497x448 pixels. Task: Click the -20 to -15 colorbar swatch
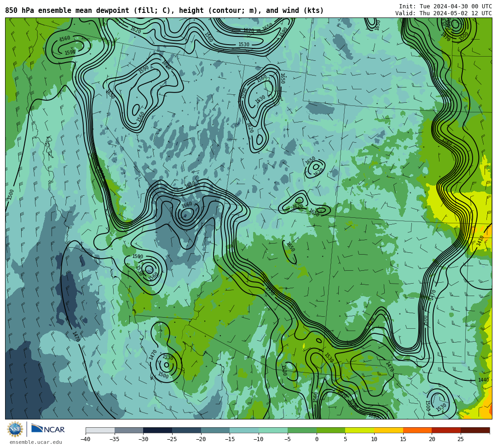click(x=215, y=430)
